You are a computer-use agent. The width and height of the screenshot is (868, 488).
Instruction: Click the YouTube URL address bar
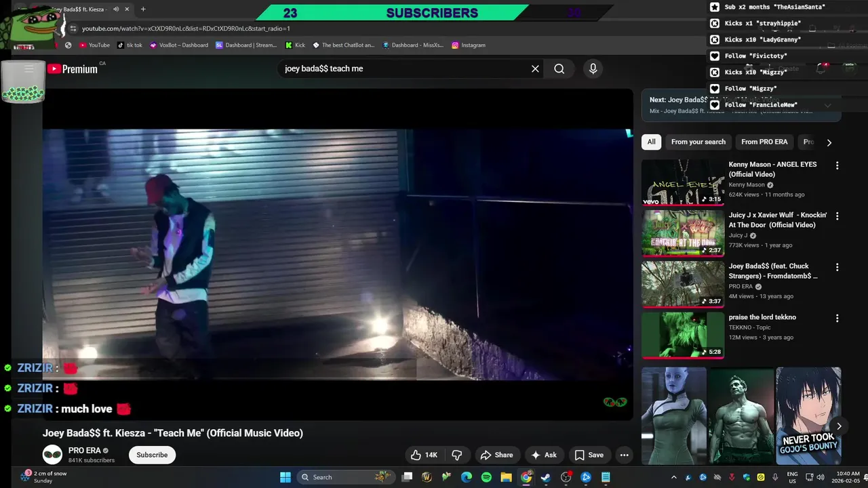pyautogui.click(x=186, y=28)
